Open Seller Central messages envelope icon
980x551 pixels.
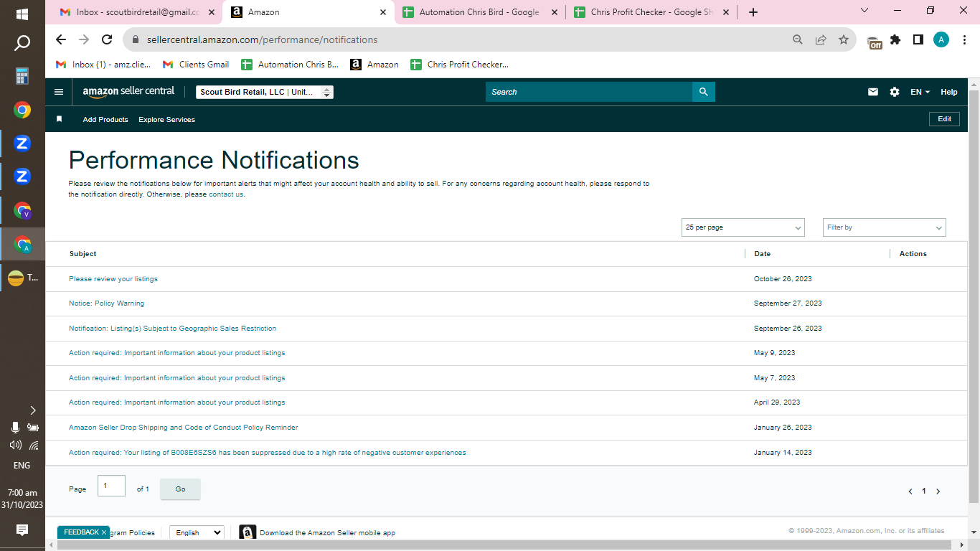873,92
